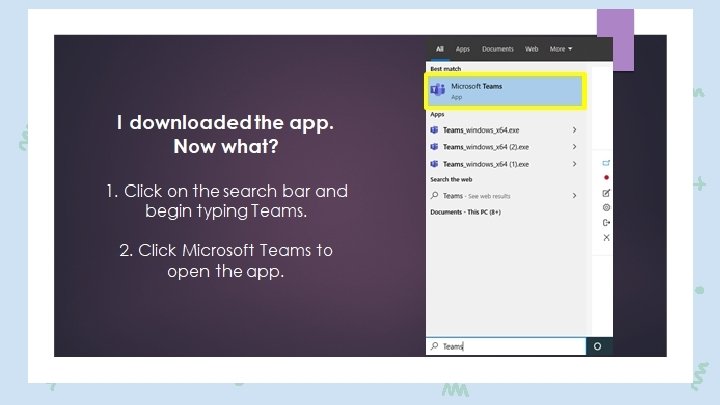This screenshot has width=720, height=405.
Task: Expand the Teams_windows_x64 (1).exe chevron arrow
Action: click(574, 164)
